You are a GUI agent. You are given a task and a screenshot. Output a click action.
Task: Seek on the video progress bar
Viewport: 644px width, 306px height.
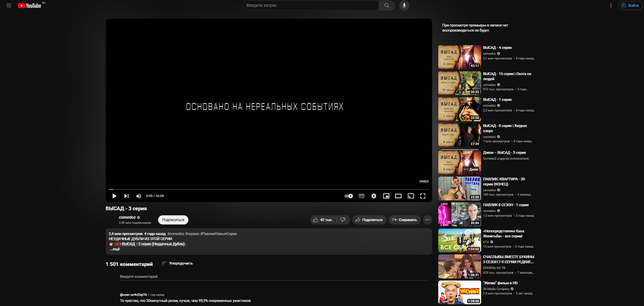269,189
